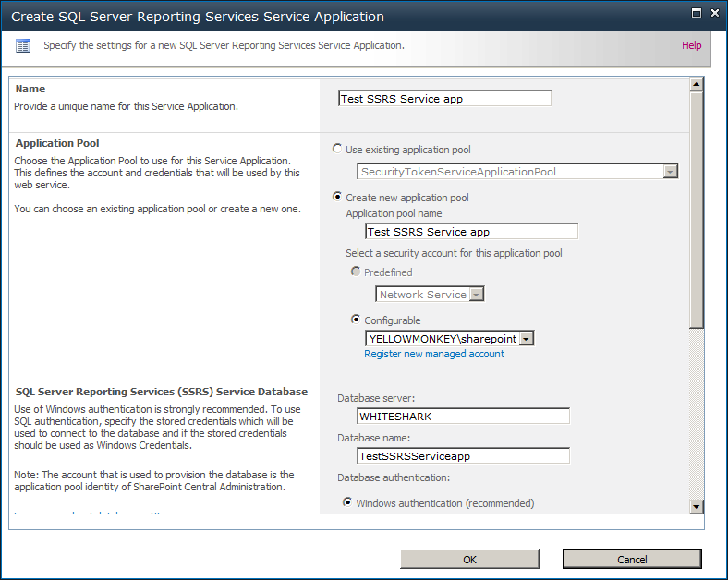Maximize the dialog window
The height and width of the screenshot is (580, 728).
click(x=697, y=13)
